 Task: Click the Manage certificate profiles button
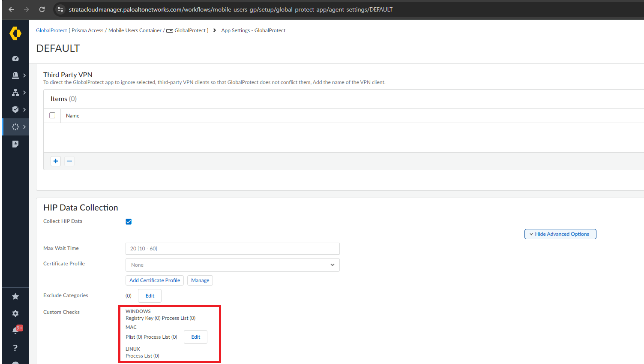pos(200,280)
